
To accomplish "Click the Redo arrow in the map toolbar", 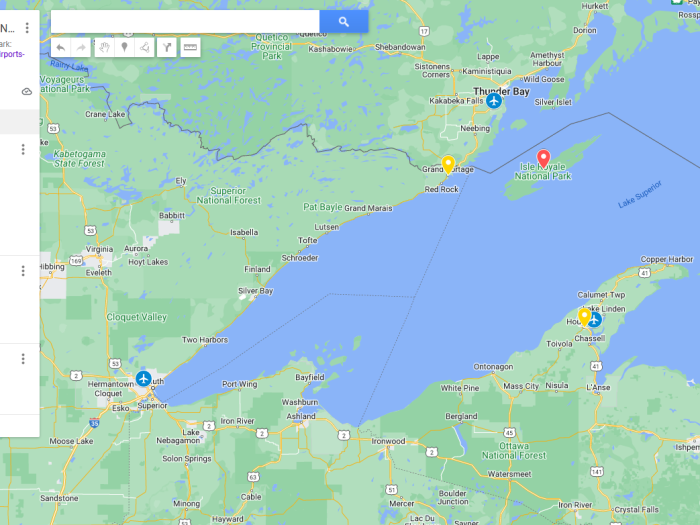I will pos(81,47).
